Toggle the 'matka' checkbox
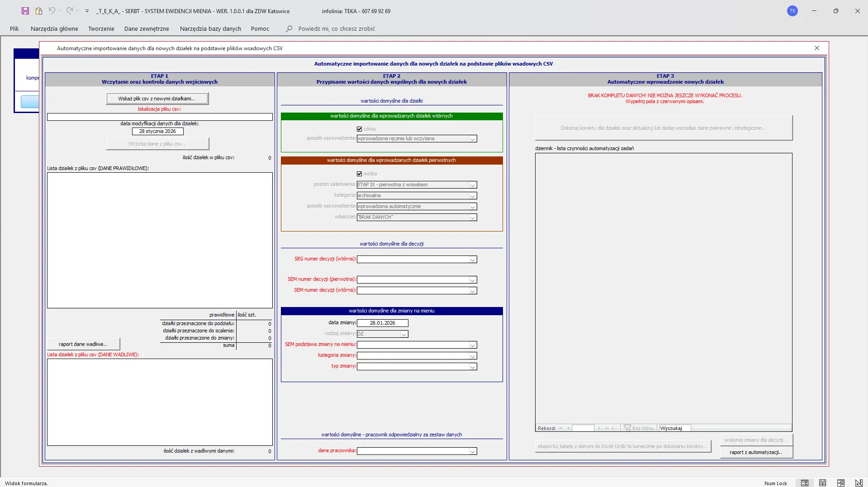Screen dimensions: 868x487 pyautogui.click(x=360, y=174)
